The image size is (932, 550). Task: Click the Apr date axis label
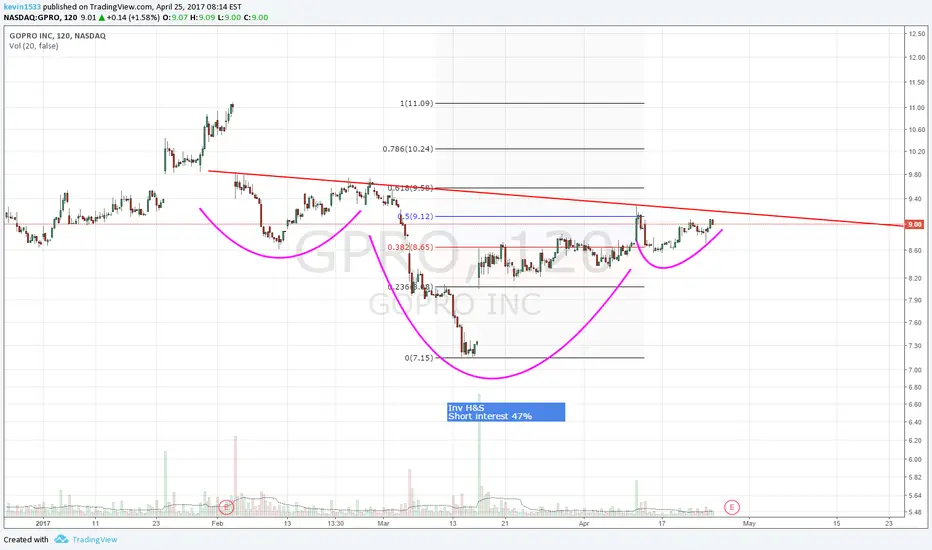[x=584, y=524]
